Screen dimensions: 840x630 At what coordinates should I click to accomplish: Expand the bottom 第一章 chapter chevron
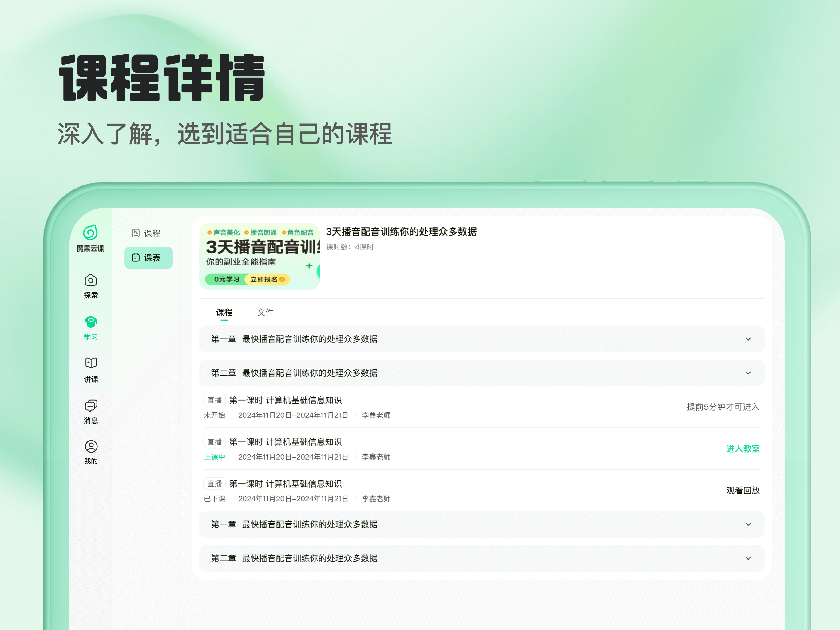[748, 525]
